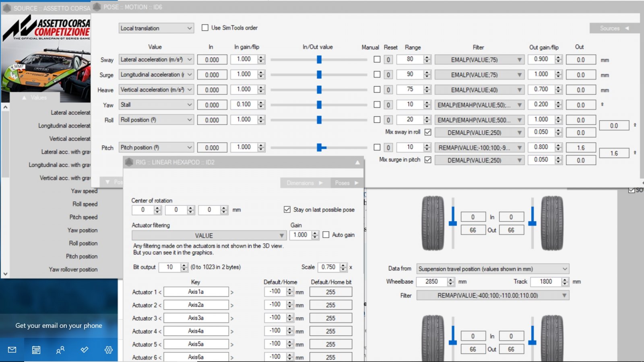Collapse the Rig Linear Hexapod panel arrow

tap(357, 162)
